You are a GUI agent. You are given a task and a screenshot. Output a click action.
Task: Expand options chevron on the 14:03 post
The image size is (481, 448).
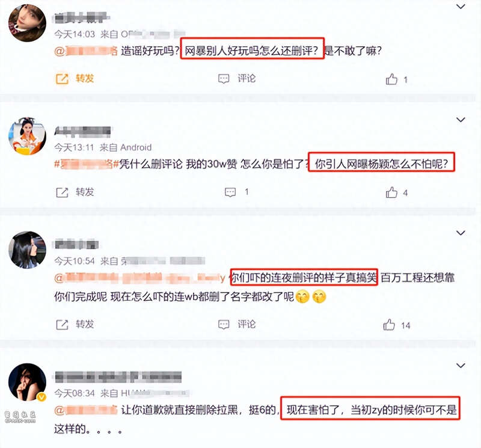461,7
